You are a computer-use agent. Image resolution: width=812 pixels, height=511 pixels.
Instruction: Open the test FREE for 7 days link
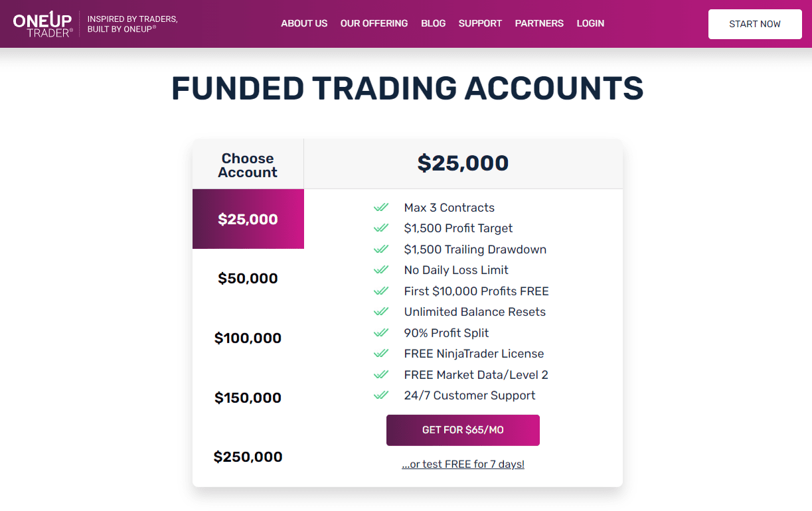click(x=463, y=464)
